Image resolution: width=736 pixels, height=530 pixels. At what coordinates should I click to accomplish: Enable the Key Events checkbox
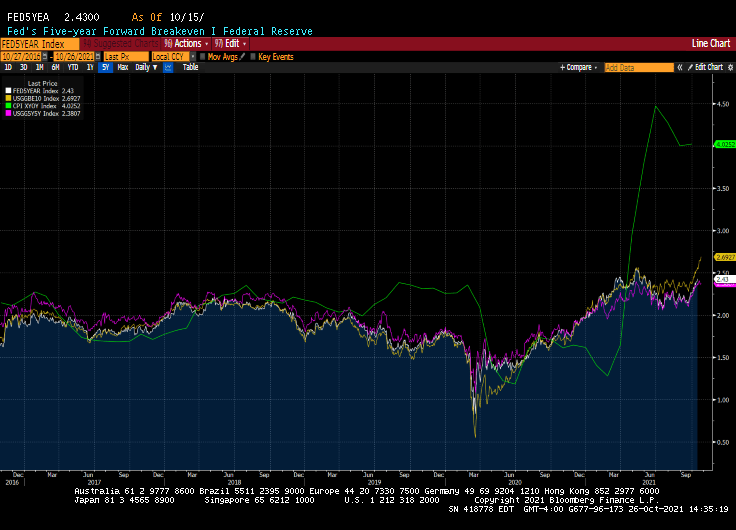(254, 56)
